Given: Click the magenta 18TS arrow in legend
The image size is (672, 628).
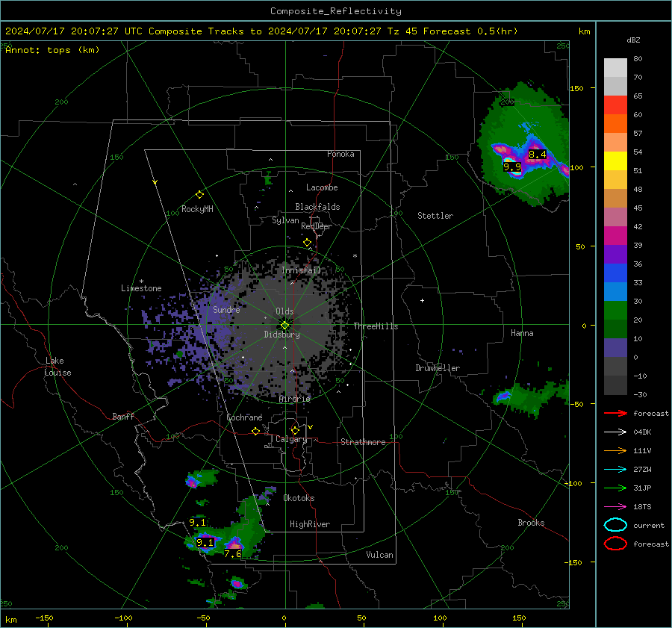Looking at the screenshot, I should pyautogui.click(x=616, y=507).
